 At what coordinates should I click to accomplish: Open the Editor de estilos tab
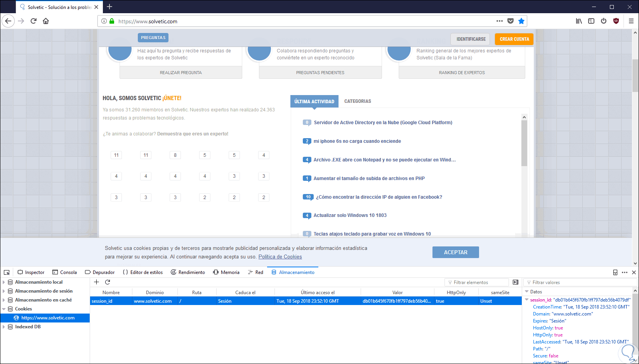pos(143,272)
